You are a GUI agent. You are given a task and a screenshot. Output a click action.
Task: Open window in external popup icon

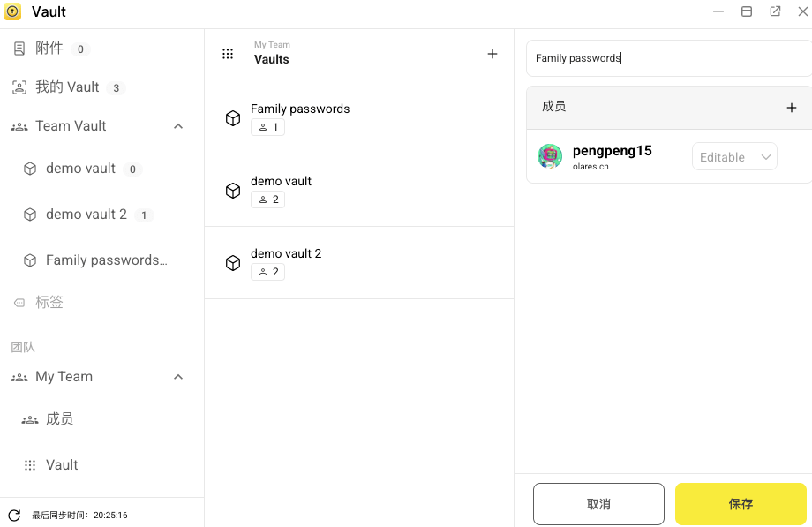(x=775, y=11)
